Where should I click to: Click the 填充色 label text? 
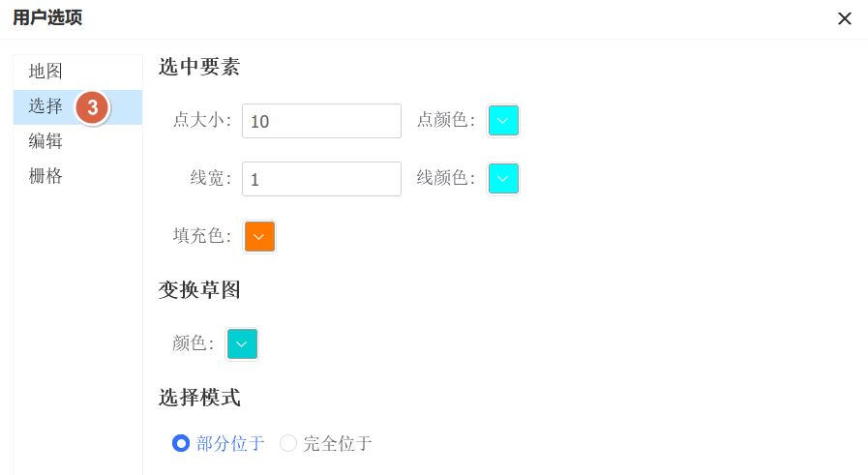click(x=201, y=237)
